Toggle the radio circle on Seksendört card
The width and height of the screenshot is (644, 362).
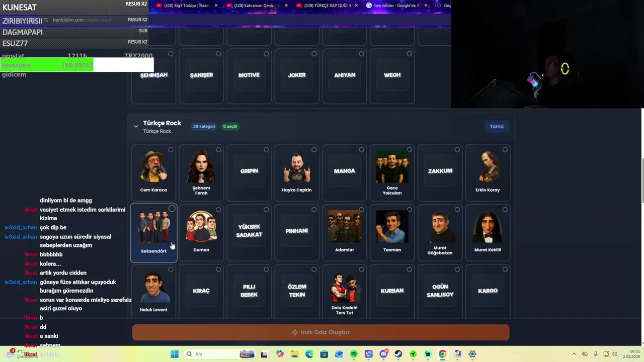[x=172, y=209]
